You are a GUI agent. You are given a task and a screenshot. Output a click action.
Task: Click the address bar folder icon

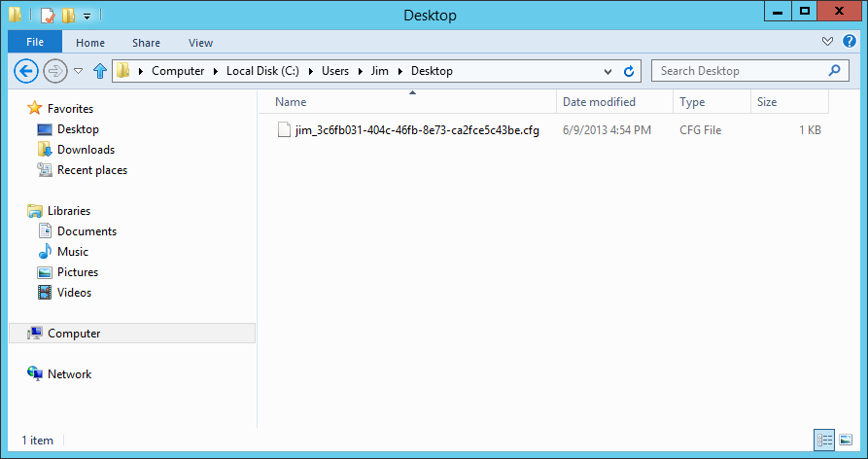(122, 70)
